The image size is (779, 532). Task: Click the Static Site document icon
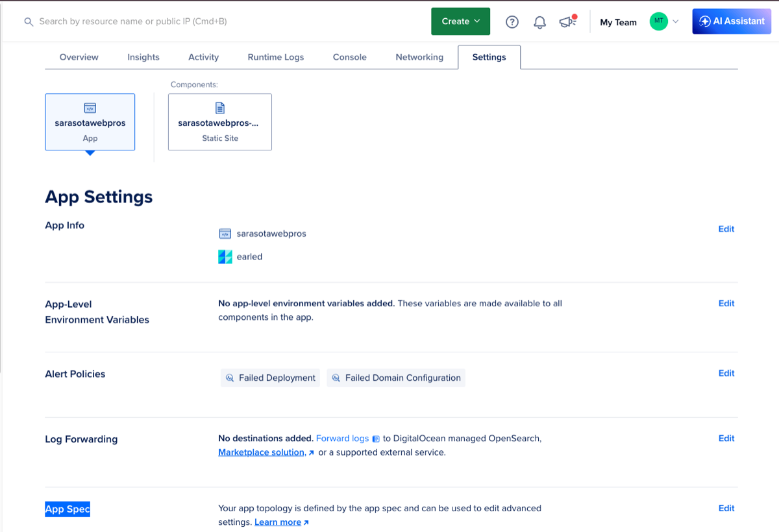click(x=220, y=108)
